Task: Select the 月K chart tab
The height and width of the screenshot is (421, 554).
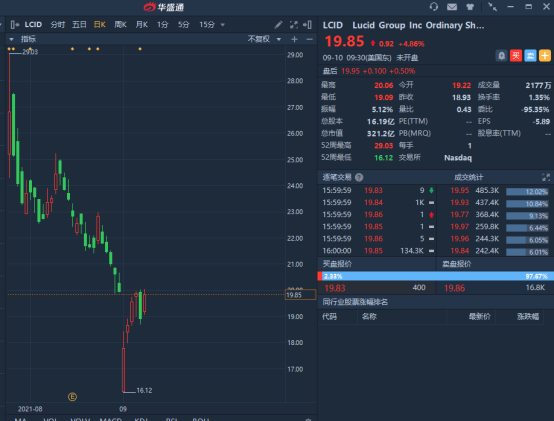Action: tap(142, 25)
